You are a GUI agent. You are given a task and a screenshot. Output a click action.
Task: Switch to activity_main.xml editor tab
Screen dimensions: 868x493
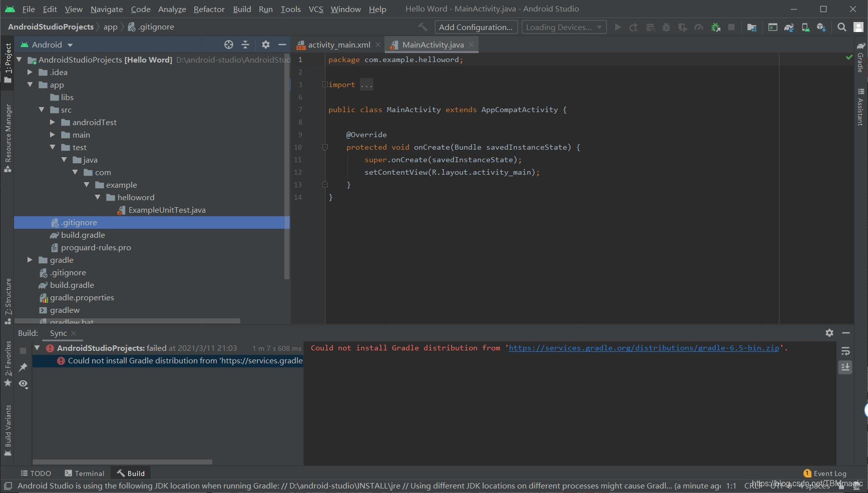[339, 45]
